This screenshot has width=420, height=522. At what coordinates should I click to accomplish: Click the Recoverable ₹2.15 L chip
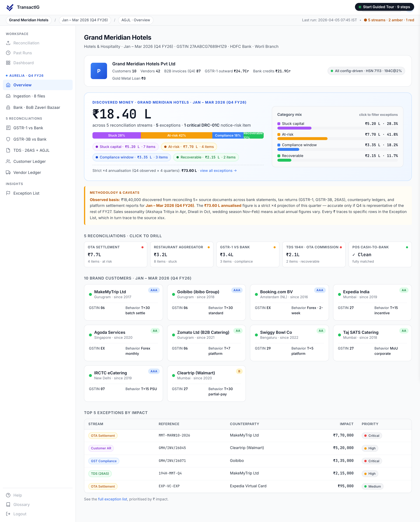pos(206,157)
